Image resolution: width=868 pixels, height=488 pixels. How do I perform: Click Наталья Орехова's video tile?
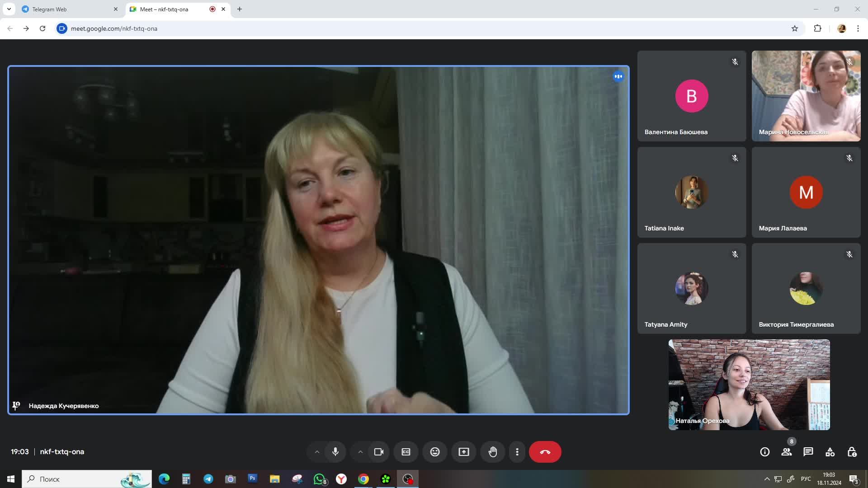(x=749, y=385)
